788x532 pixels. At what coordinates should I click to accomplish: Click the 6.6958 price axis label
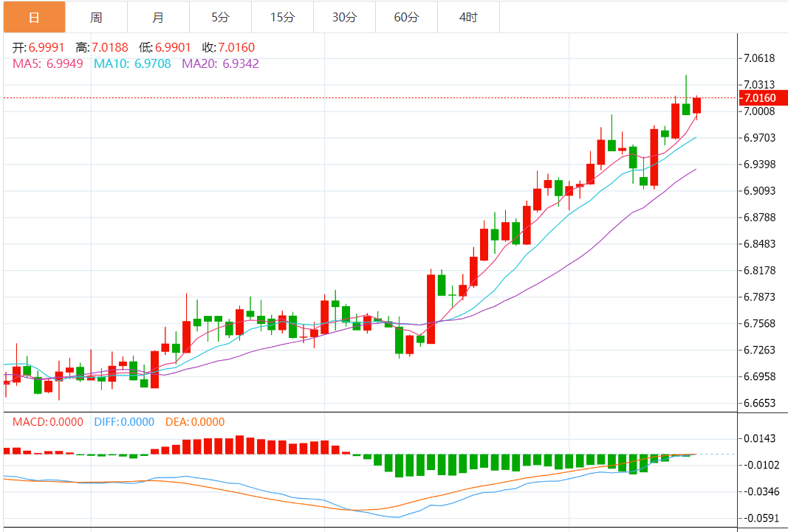click(x=759, y=377)
